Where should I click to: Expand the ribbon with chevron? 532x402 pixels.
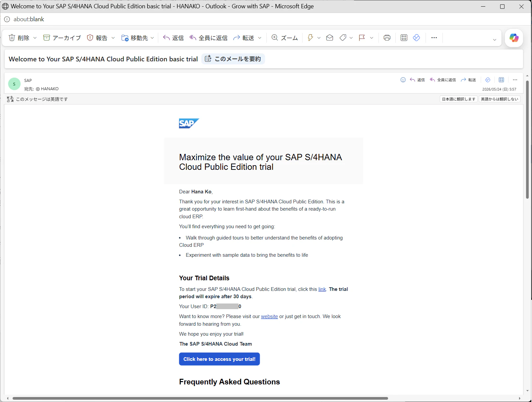495,40
